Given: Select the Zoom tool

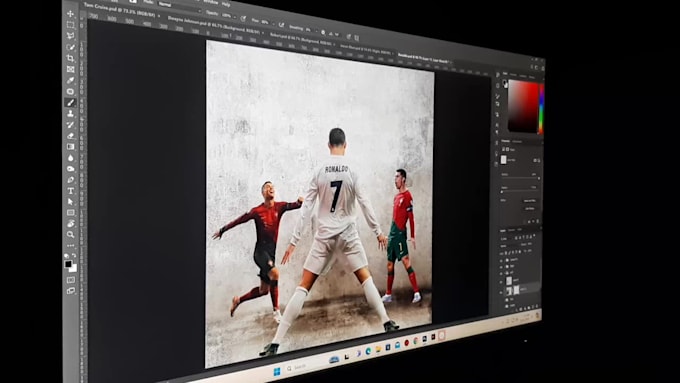Looking at the screenshot, I should tap(70, 234).
